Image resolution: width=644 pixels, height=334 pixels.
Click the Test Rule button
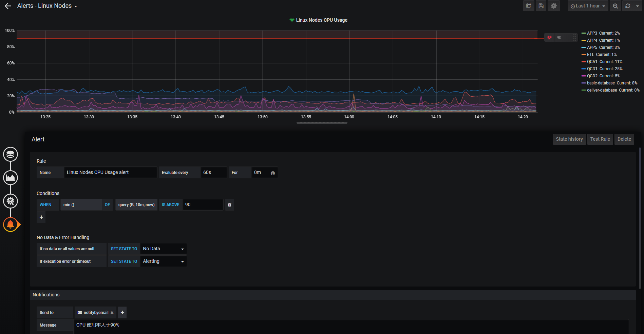click(x=600, y=139)
